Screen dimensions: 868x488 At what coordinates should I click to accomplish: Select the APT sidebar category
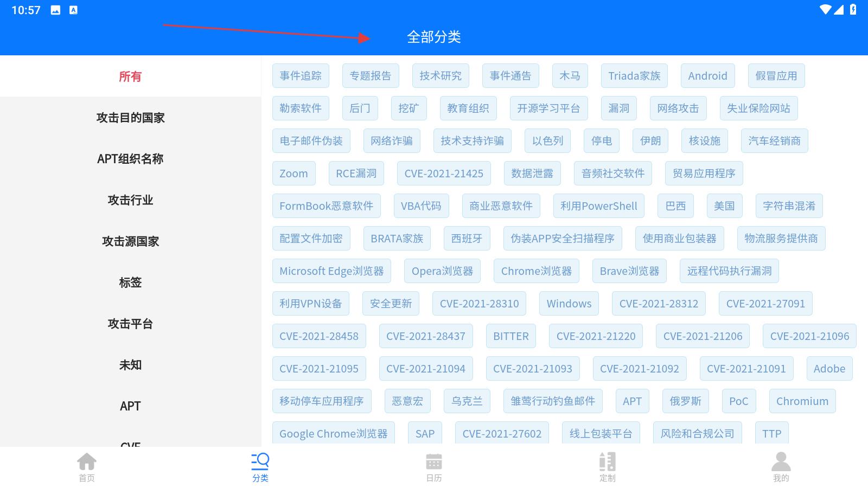click(130, 406)
